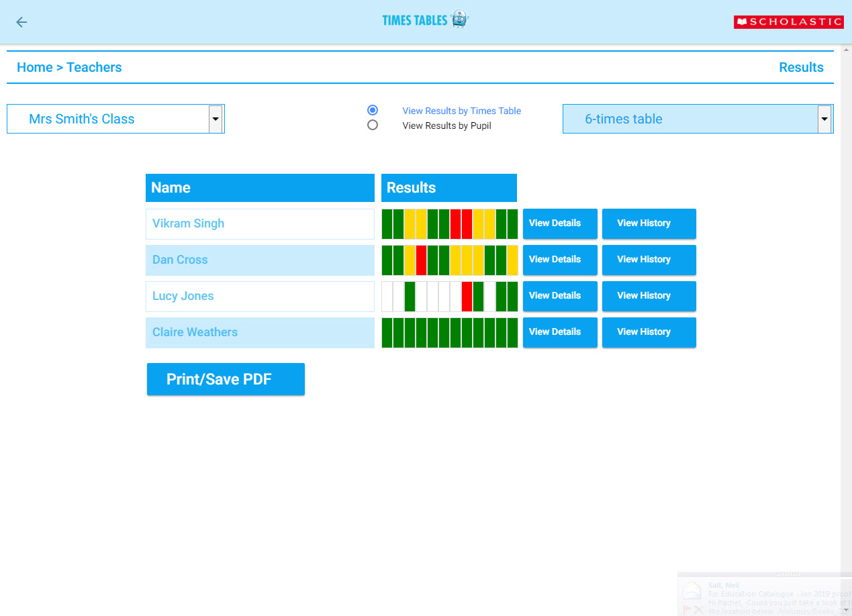View History for Claire Weathers

649,332
